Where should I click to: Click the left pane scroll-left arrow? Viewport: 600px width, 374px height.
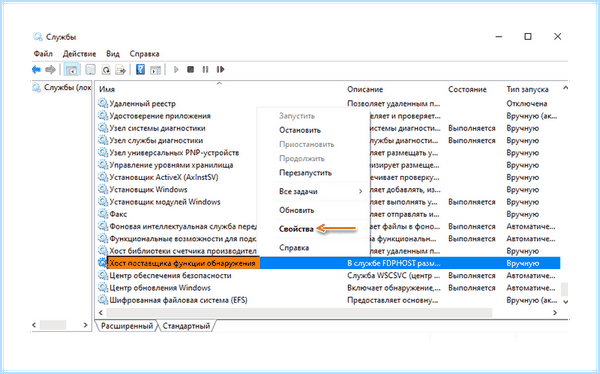34,325
